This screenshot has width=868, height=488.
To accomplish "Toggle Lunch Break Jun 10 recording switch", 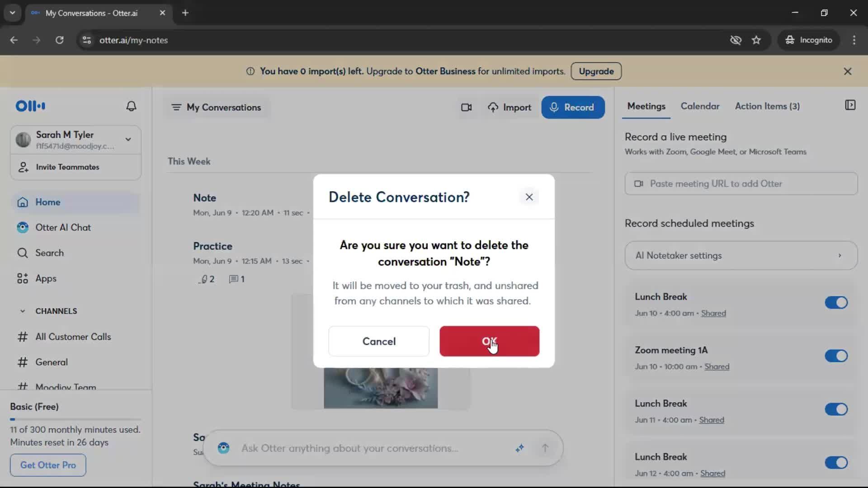I will coord(836,303).
